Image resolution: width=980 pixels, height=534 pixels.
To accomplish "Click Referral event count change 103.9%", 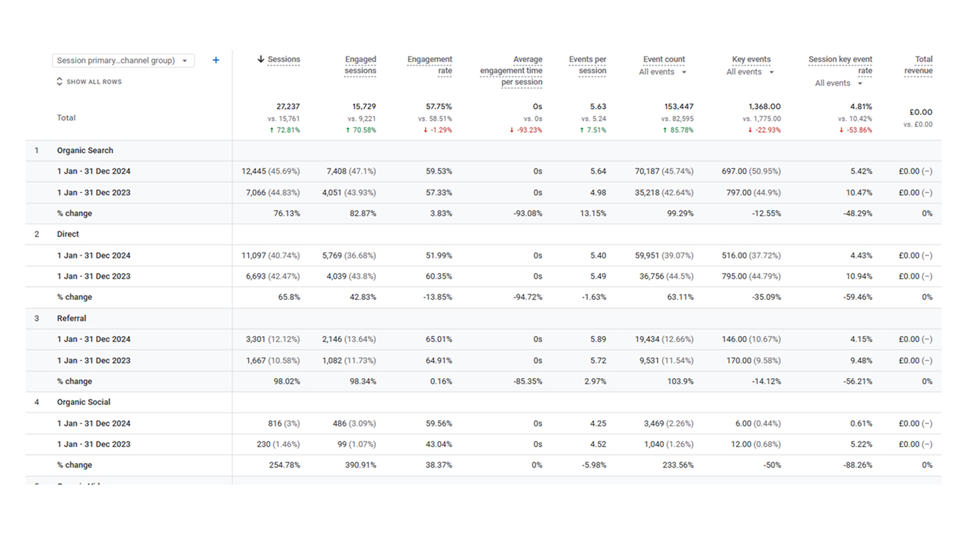I will [x=679, y=381].
